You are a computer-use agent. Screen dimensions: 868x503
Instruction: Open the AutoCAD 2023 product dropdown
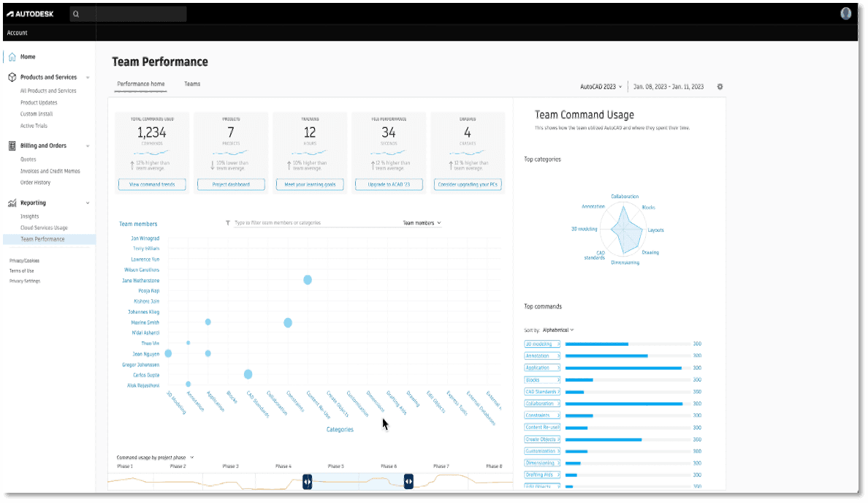[x=601, y=87]
